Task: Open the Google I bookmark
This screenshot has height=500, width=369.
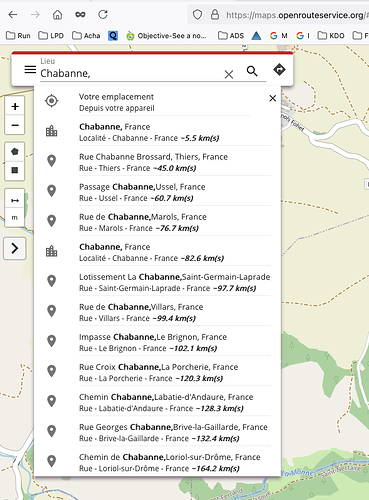Action: click(303, 35)
